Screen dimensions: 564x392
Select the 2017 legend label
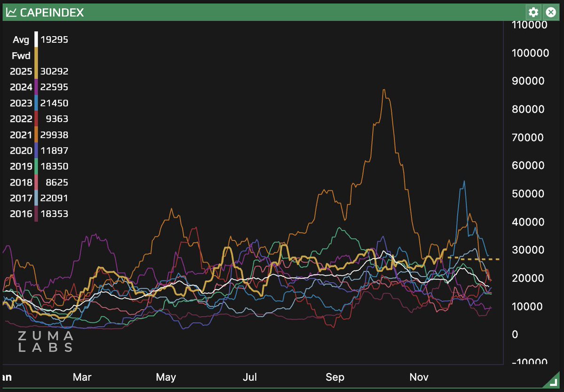click(x=21, y=199)
